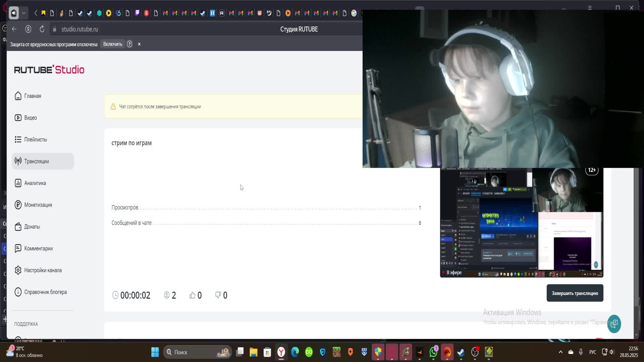Open the live stream preview thumbnail
Viewport: 644px width, 362px height.
tap(522, 223)
